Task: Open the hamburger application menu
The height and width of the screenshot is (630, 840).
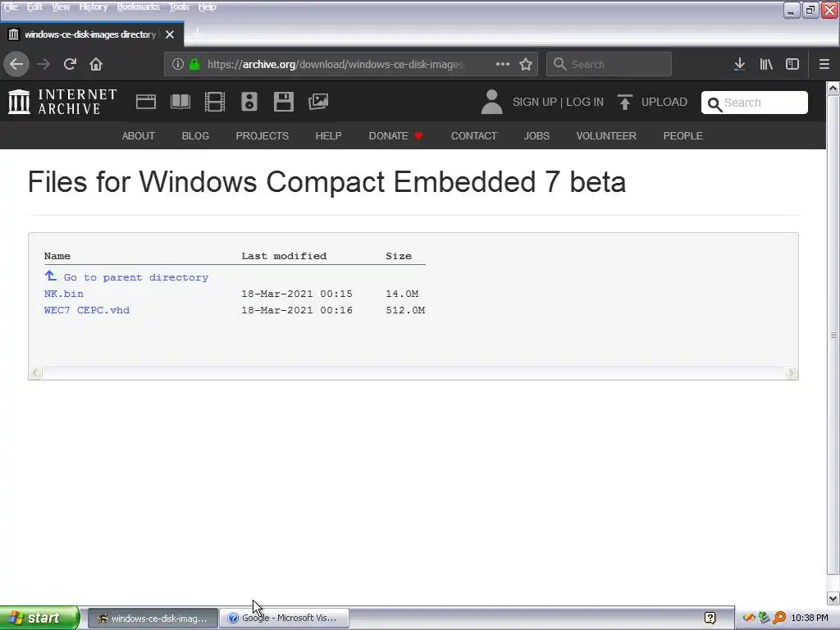Action: tap(824, 64)
